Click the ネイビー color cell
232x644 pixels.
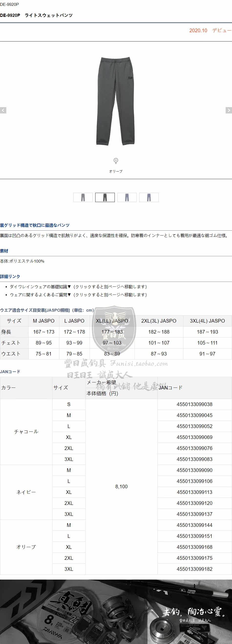(x=26, y=492)
